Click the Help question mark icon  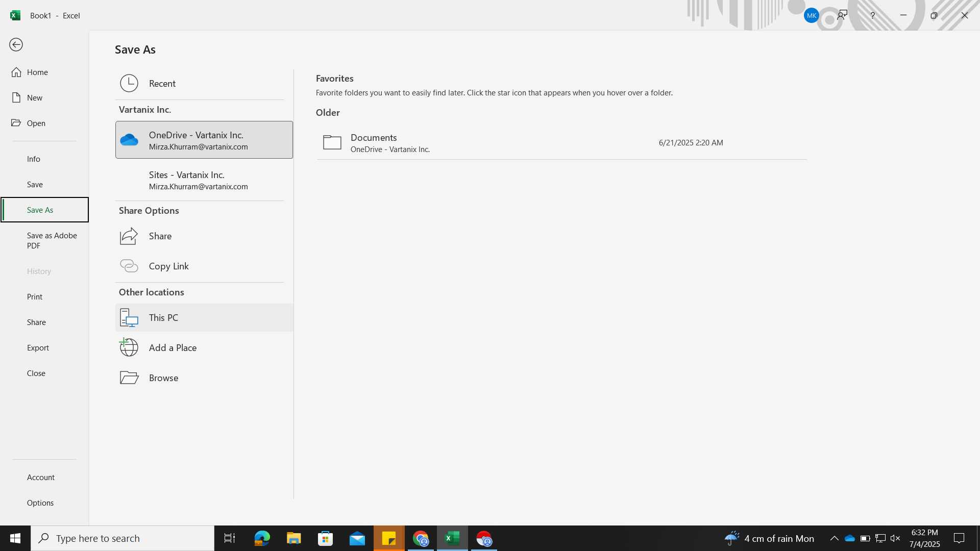873,15
